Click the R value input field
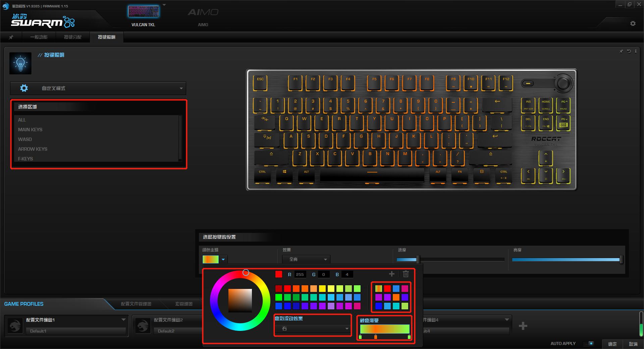The image size is (644, 349). [x=300, y=274]
